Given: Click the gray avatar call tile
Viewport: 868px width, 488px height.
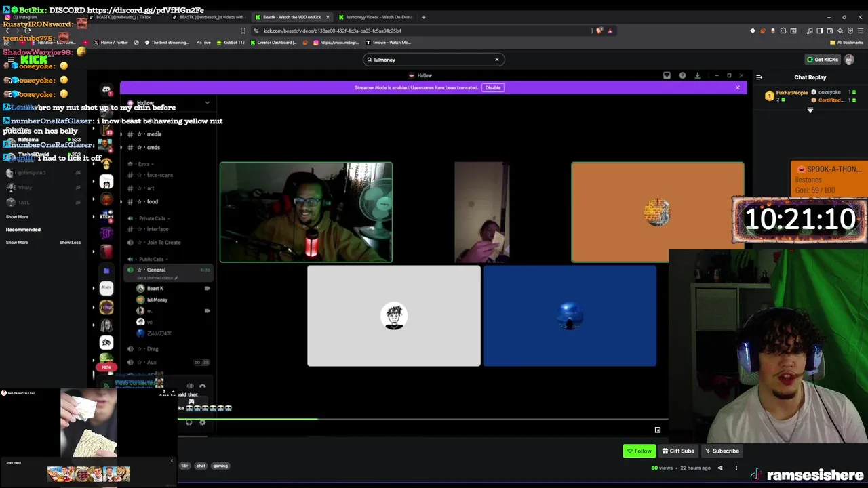Looking at the screenshot, I should click(x=394, y=316).
